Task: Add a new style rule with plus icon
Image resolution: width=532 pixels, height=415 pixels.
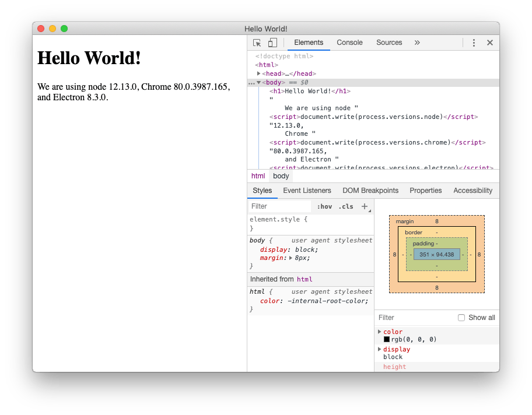Action: click(365, 206)
